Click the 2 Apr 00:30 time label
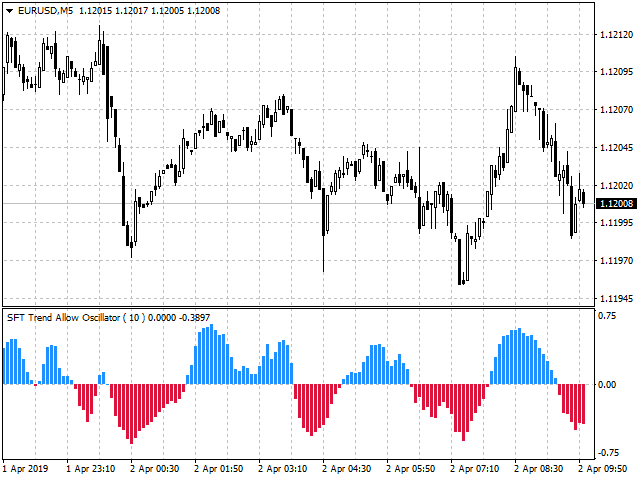This screenshot has height=480, width=640. click(x=155, y=469)
